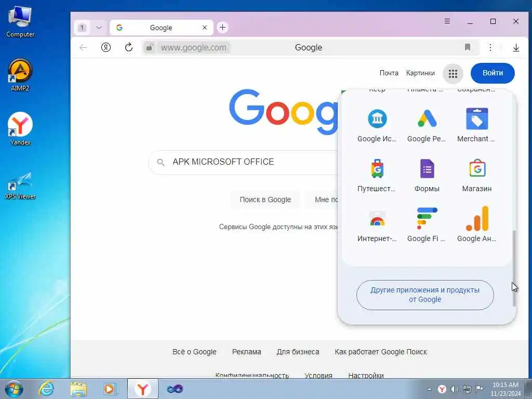Click the network tray icon
The image size is (532, 399).
pos(467,389)
